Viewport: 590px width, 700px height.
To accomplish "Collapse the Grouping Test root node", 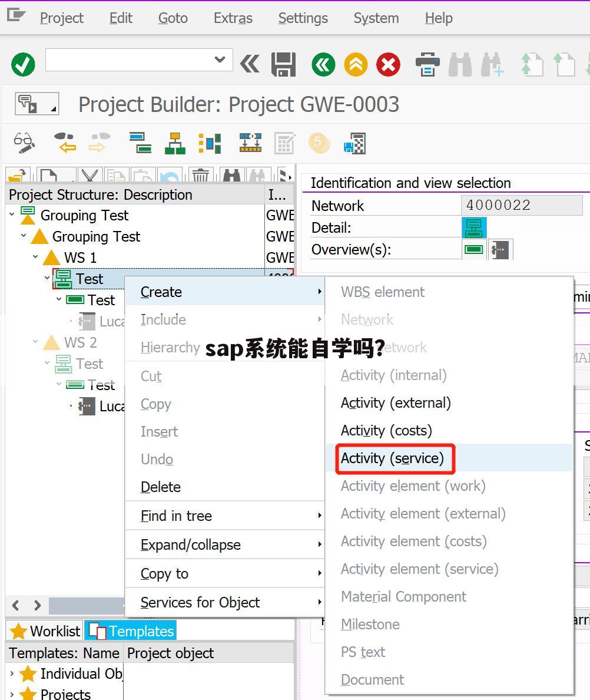I will 13,215.
